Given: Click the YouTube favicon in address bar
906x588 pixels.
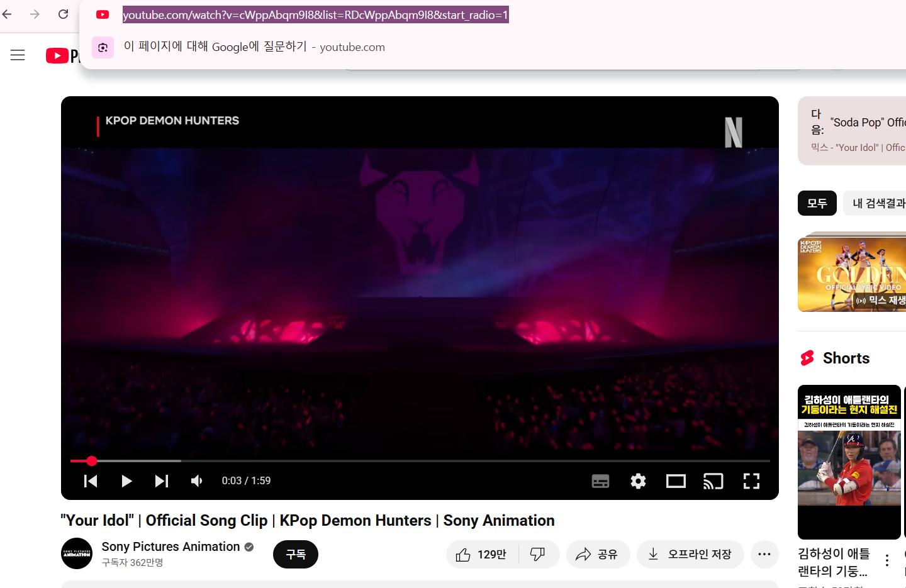Looking at the screenshot, I should (x=103, y=14).
